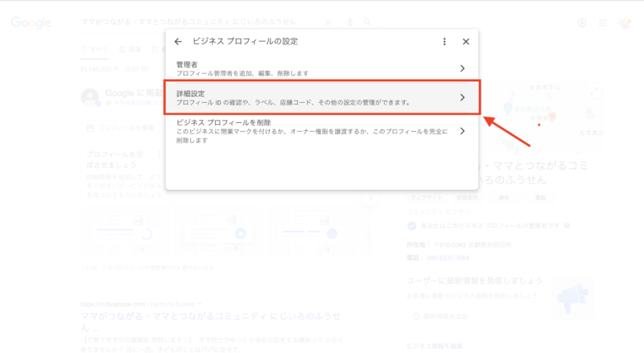Open the 管理者 row
The height and width of the screenshot is (353, 644).
(322, 68)
